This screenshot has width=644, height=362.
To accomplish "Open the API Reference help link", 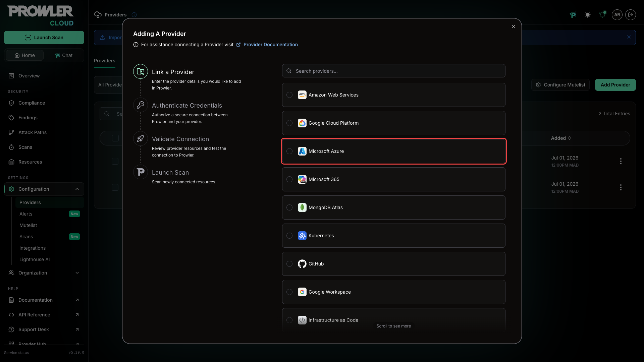I will (x=44, y=315).
